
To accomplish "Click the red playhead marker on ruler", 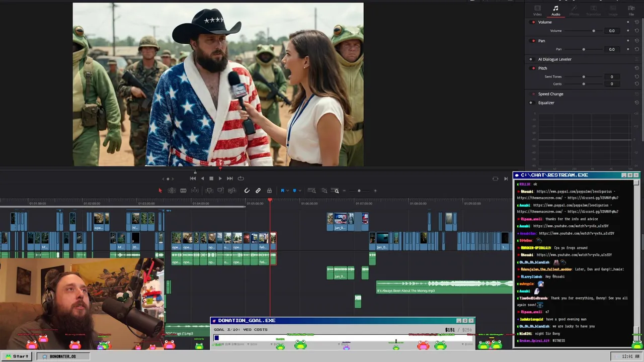I will point(270,201).
